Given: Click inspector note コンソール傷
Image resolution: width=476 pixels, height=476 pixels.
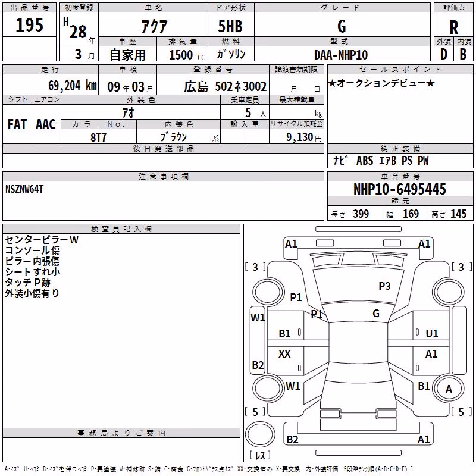Looking at the screenshot, I should point(32,250).
